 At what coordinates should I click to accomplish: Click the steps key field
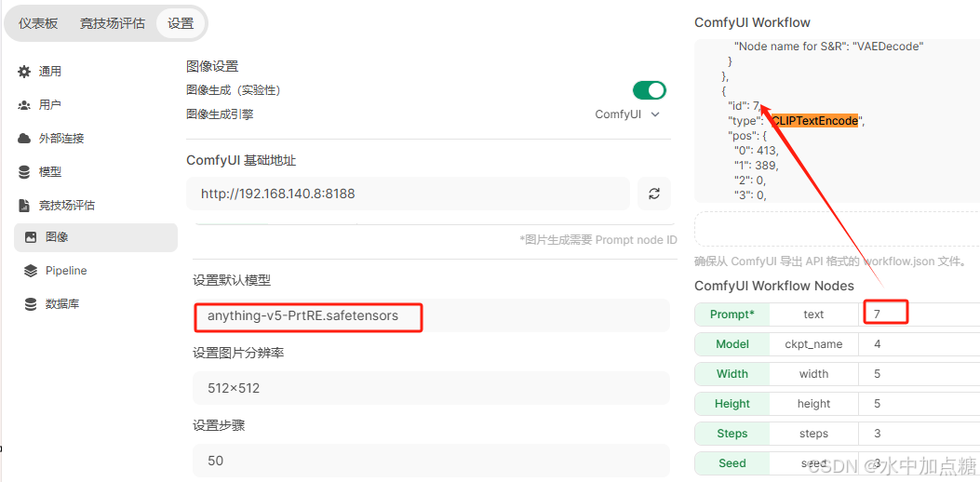click(813, 434)
